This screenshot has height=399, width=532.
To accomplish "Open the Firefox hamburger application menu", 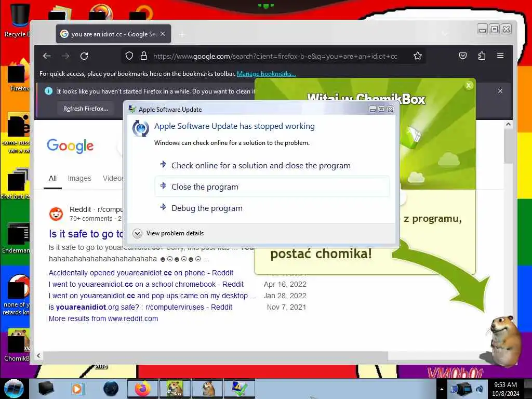I will (x=500, y=55).
